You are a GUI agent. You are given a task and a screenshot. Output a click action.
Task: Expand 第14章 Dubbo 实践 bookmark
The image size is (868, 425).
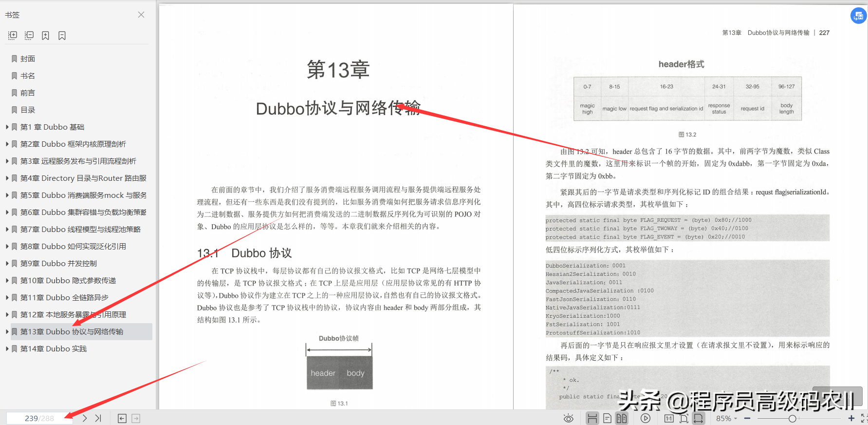7,348
